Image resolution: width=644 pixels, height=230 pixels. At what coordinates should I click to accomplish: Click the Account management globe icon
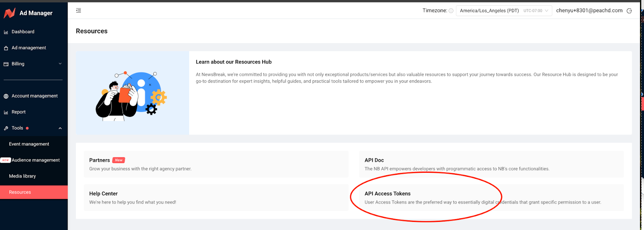coord(6,96)
